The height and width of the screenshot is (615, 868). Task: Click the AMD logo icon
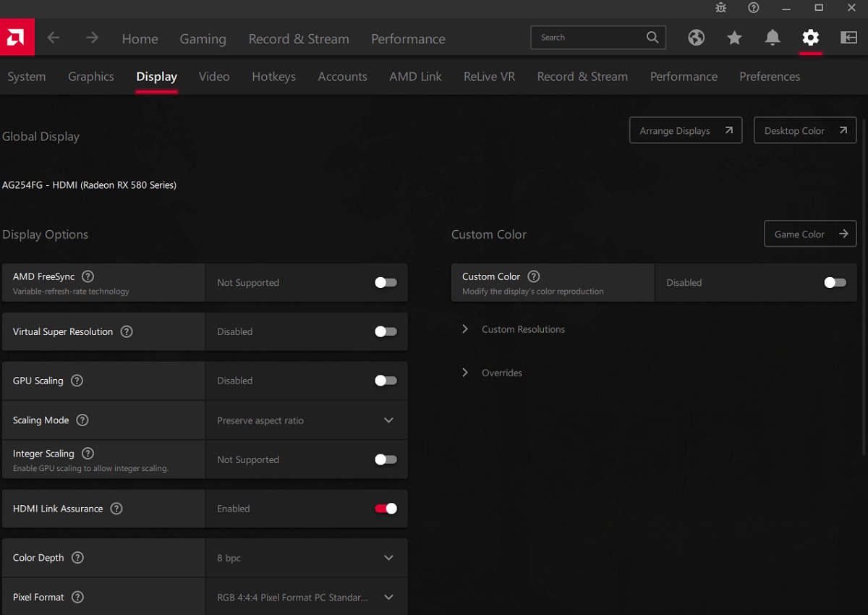tap(17, 38)
